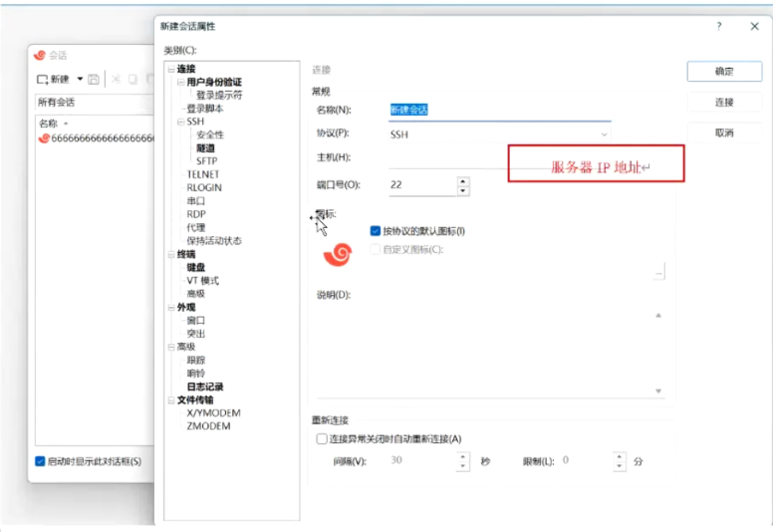Collapse the 外观 tree node

pyautogui.click(x=171, y=308)
